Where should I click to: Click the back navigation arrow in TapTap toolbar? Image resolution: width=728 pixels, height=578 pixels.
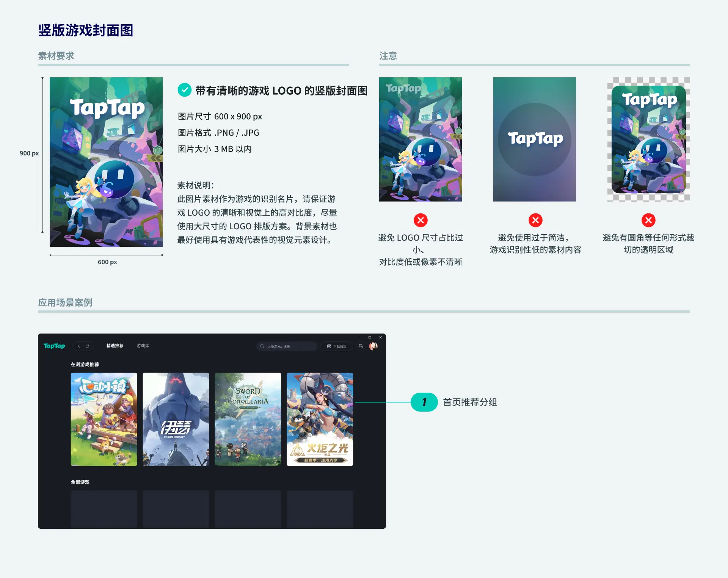79,346
